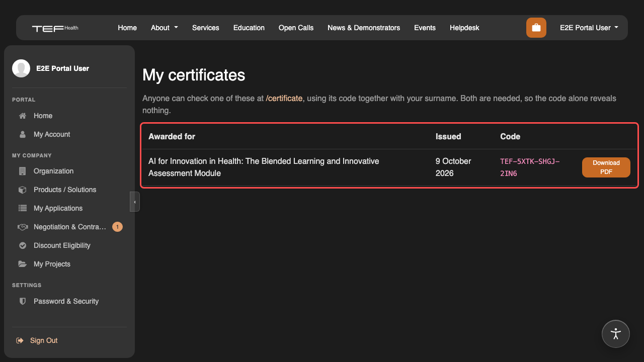
Task: Open the accessibility options button
Action: 616,334
